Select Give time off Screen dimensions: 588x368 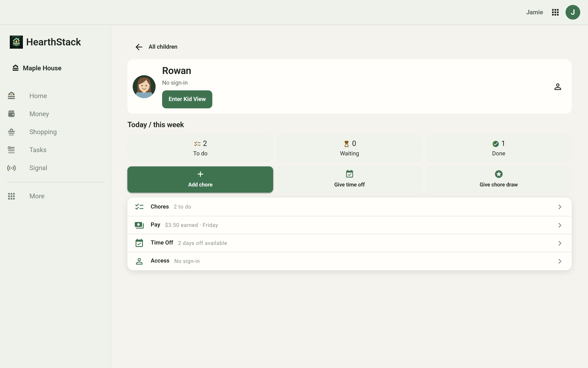click(x=349, y=179)
